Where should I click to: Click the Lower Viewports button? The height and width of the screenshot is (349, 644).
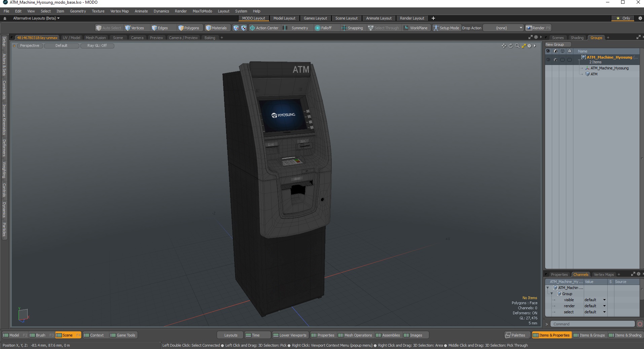tap(290, 335)
